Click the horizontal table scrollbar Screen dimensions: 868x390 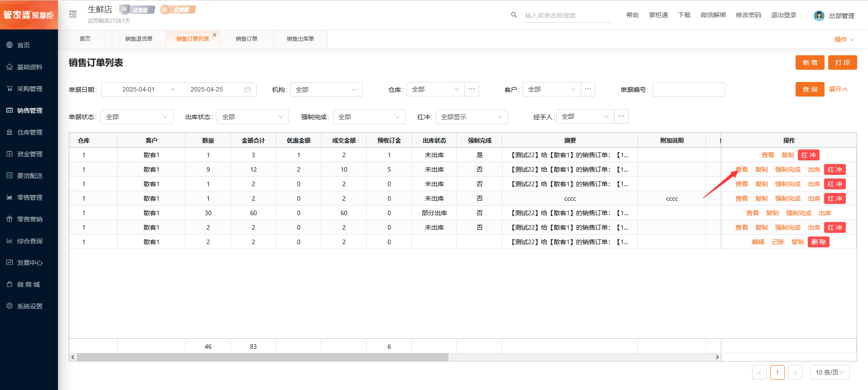click(262, 357)
